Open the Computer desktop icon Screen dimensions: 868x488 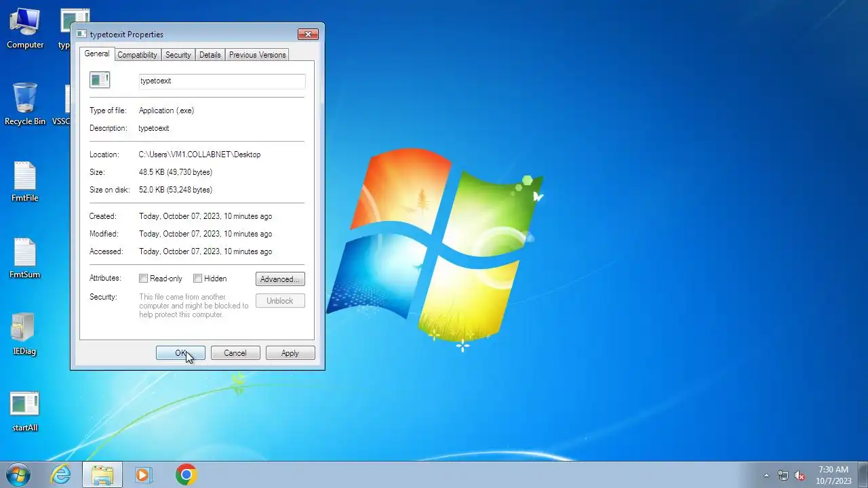point(25,28)
